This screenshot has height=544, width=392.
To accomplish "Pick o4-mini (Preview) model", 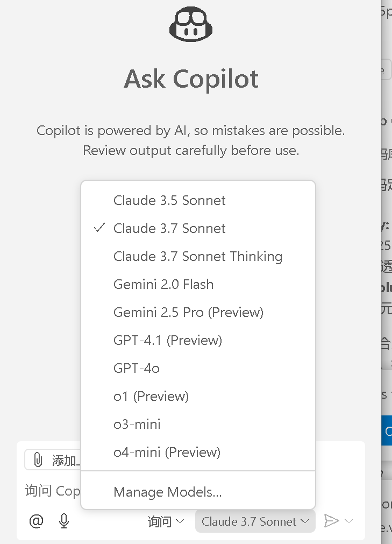I will tap(167, 452).
